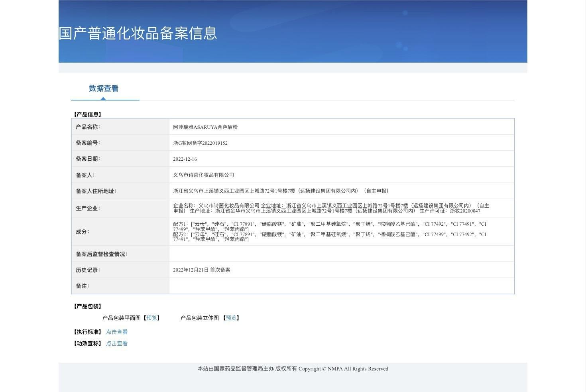Image resolution: width=586 pixels, height=392 pixels.
Task: Click the empty 备注 value cell
Action: pyautogui.click(x=342, y=286)
